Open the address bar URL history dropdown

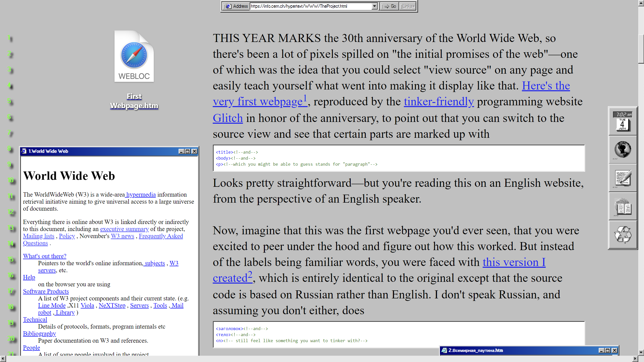click(375, 6)
